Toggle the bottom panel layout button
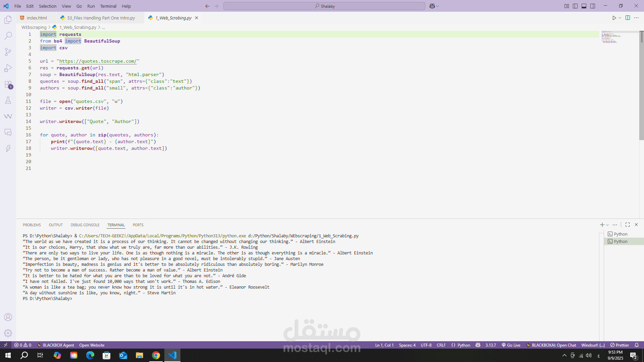Screen dimensions: 644x362 pyautogui.click(x=584, y=6)
